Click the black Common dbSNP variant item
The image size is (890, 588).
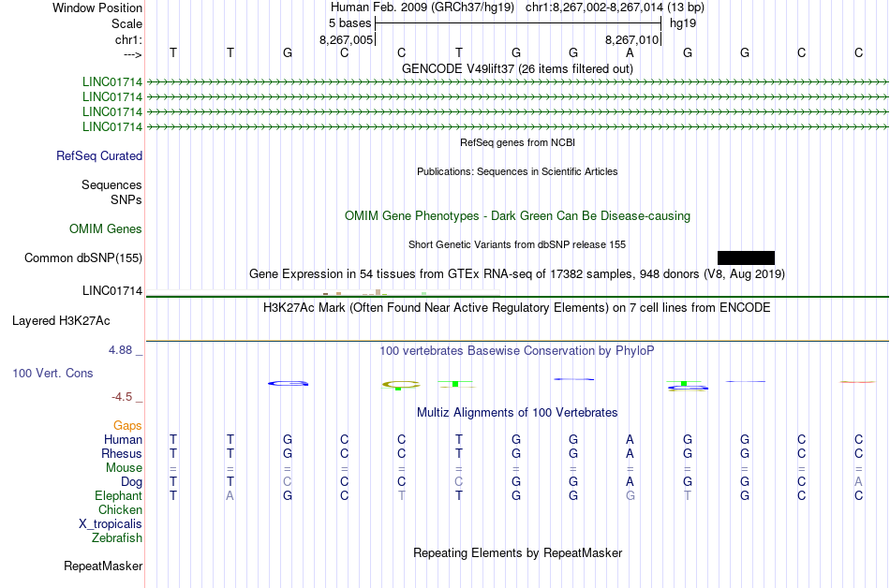(746, 258)
